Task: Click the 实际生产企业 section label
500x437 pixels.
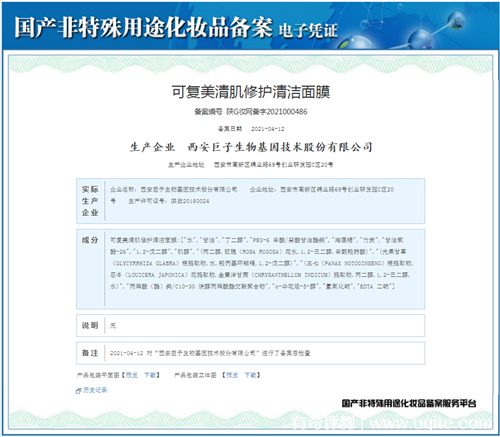Action: click(90, 201)
